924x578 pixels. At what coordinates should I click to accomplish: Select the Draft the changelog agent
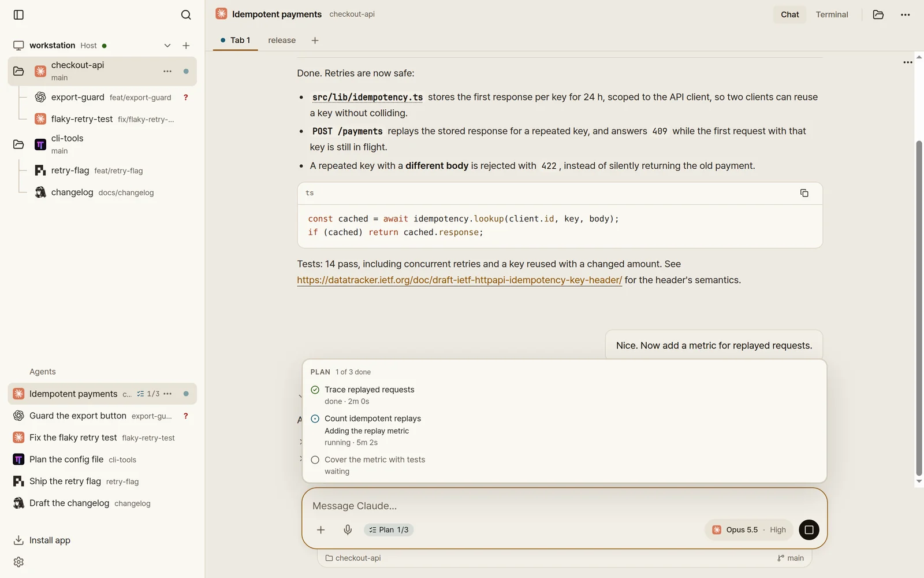(x=102, y=503)
